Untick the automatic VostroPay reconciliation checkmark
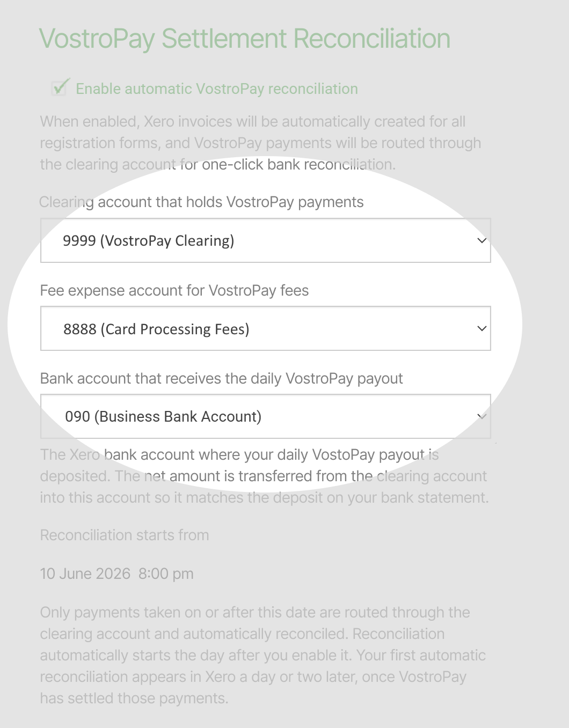The height and width of the screenshot is (728, 569). click(60, 87)
